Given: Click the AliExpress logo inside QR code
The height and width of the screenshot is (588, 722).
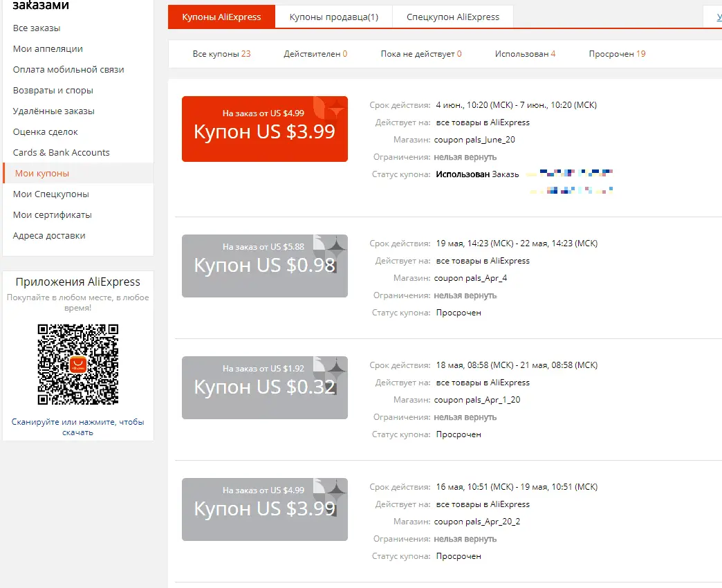Looking at the screenshot, I should tap(78, 365).
